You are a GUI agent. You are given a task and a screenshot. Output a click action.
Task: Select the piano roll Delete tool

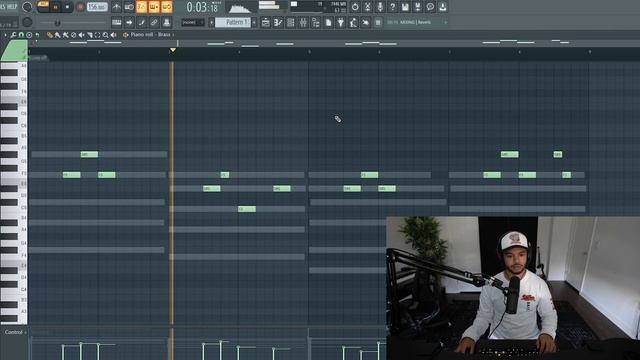(73, 35)
